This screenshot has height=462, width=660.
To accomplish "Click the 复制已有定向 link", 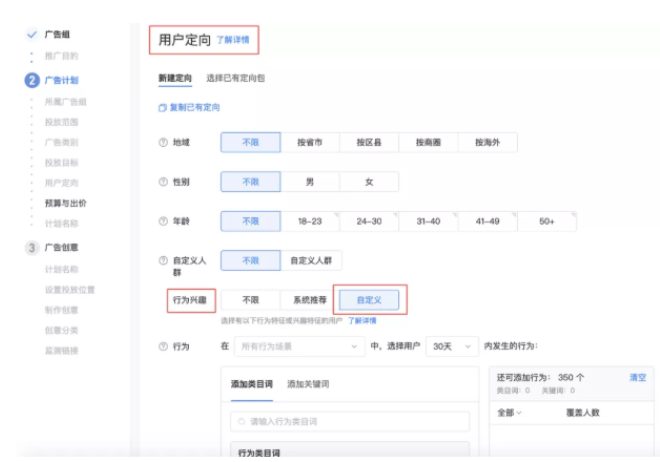I will point(189,108).
